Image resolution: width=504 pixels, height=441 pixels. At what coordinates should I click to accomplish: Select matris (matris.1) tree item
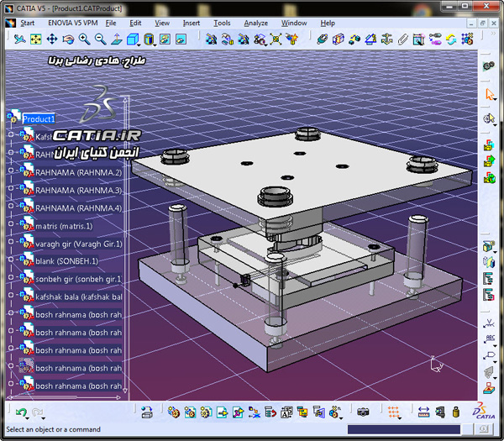(64, 226)
